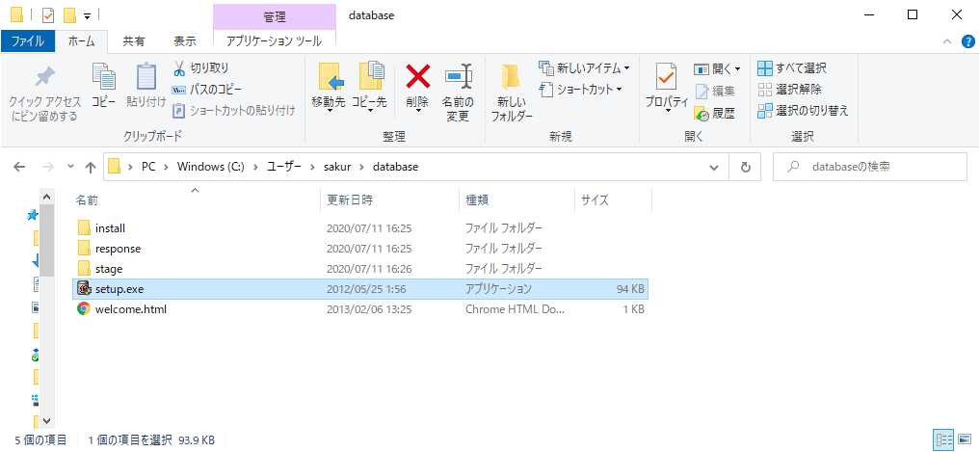
Task: Click 選択解除 (Select none)
Action: coord(790,89)
